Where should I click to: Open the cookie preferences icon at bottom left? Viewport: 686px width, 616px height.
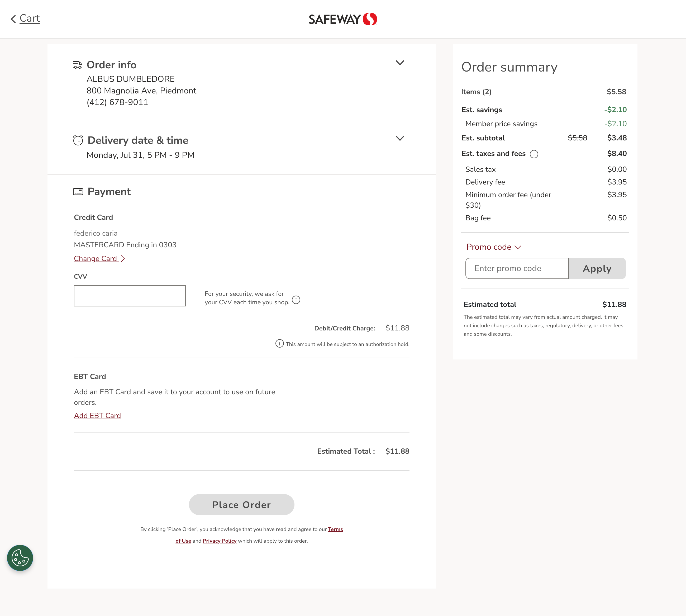coord(20,558)
